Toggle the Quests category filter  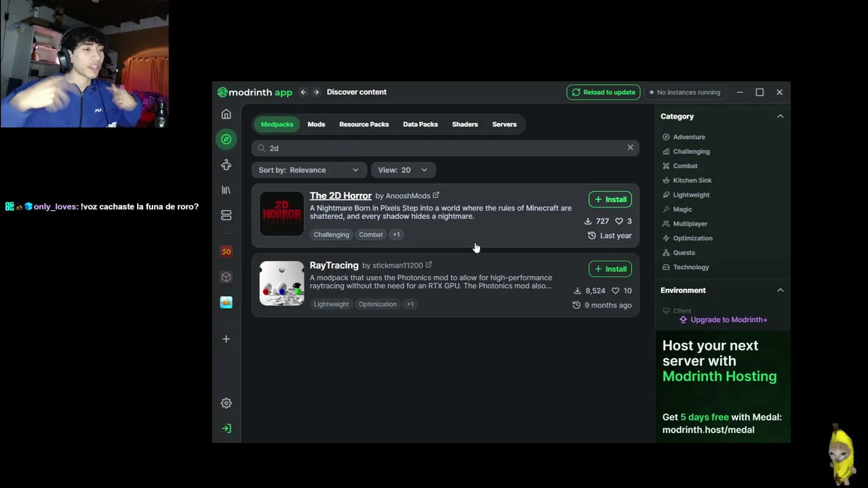tap(679, 253)
